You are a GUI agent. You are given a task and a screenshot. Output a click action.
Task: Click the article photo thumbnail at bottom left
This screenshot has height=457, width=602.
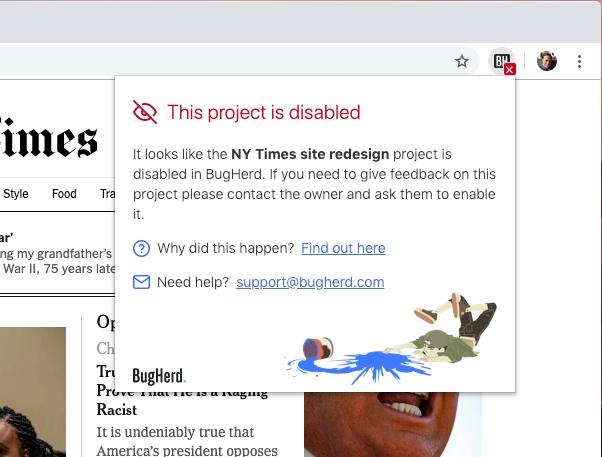(x=33, y=392)
